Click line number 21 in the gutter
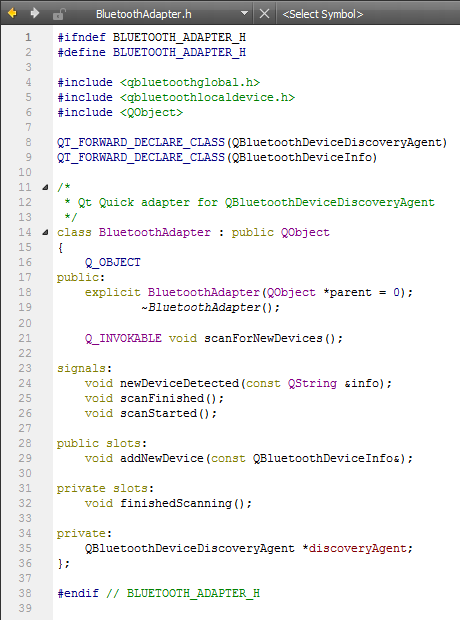Screen dimensions: 460x620 (x=25, y=338)
